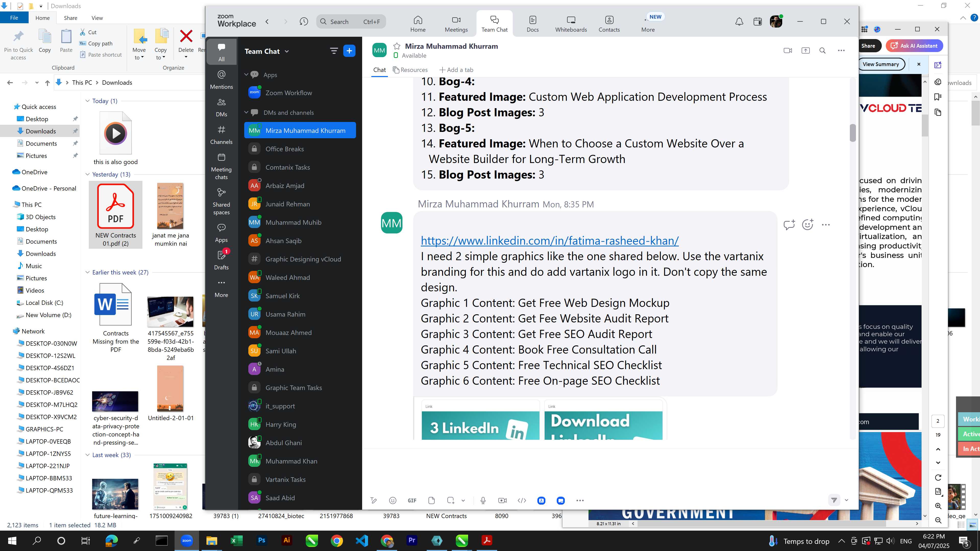The height and width of the screenshot is (551, 980).
Task: Star the Mirza Muhammad Khurram chat
Action: point(396,46)
